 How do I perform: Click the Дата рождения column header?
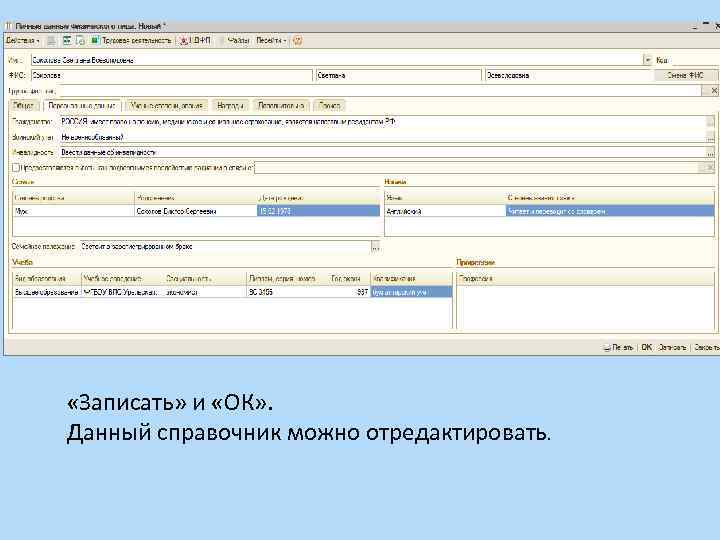tap(318, 198)
